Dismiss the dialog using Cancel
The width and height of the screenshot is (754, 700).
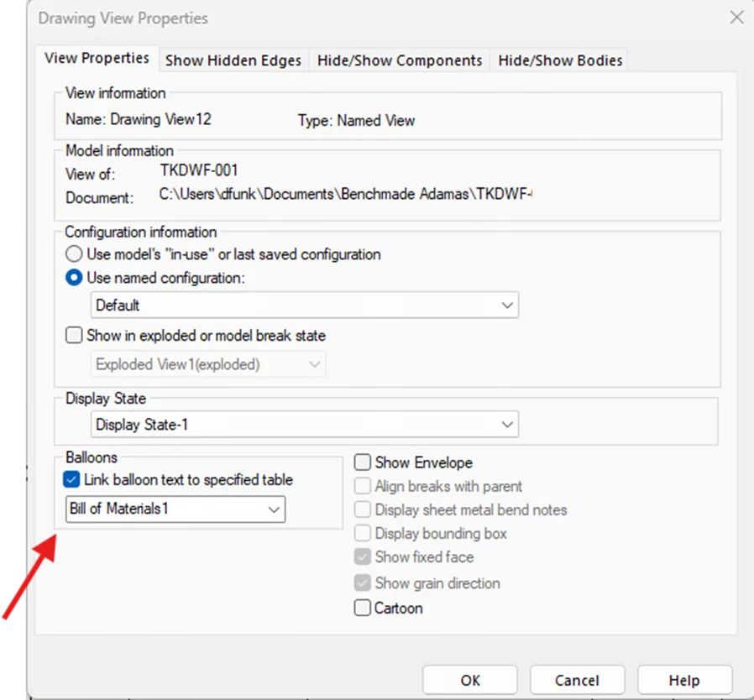point(577,680)
